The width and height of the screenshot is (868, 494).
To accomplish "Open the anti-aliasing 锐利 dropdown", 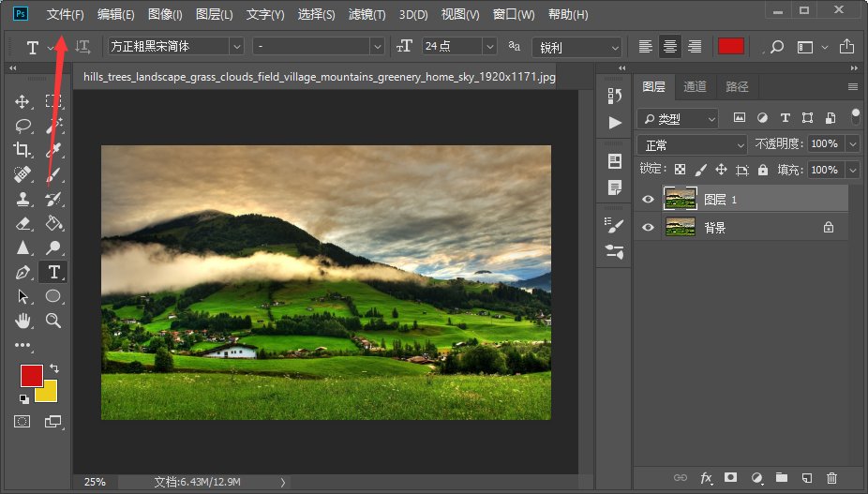I will click(x=576, y=47).
